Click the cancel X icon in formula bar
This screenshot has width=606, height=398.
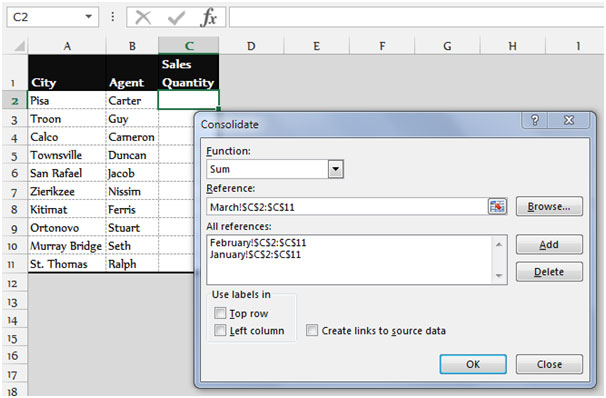(143, 18)
